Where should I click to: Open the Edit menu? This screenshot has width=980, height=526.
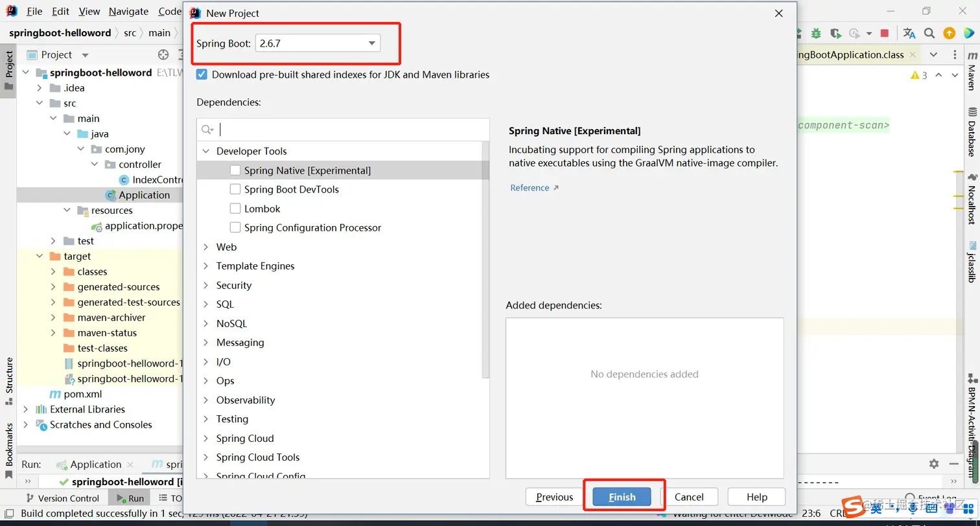click(x=60, y=12)
